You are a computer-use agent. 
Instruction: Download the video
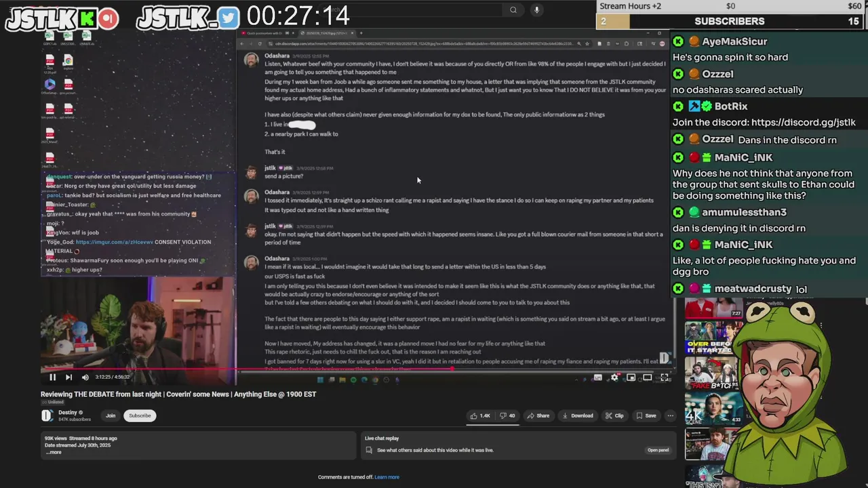pos(578,415)
